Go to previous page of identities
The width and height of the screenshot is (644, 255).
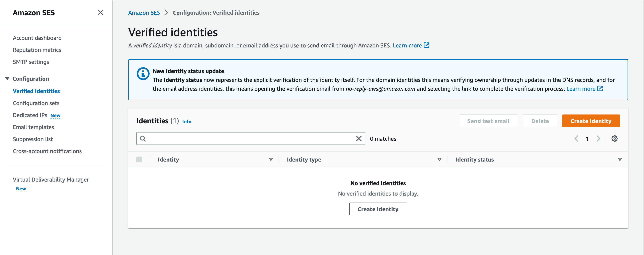576,139
